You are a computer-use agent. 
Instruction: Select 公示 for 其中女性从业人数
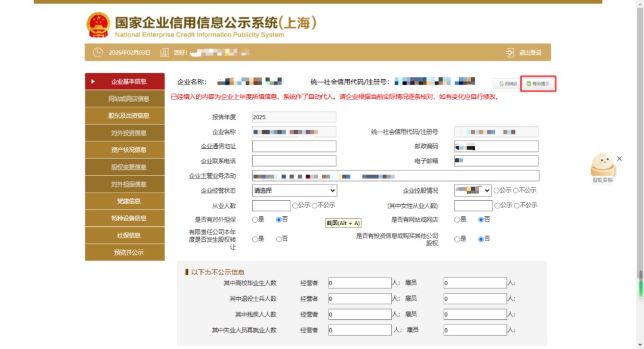coord(497,205)
